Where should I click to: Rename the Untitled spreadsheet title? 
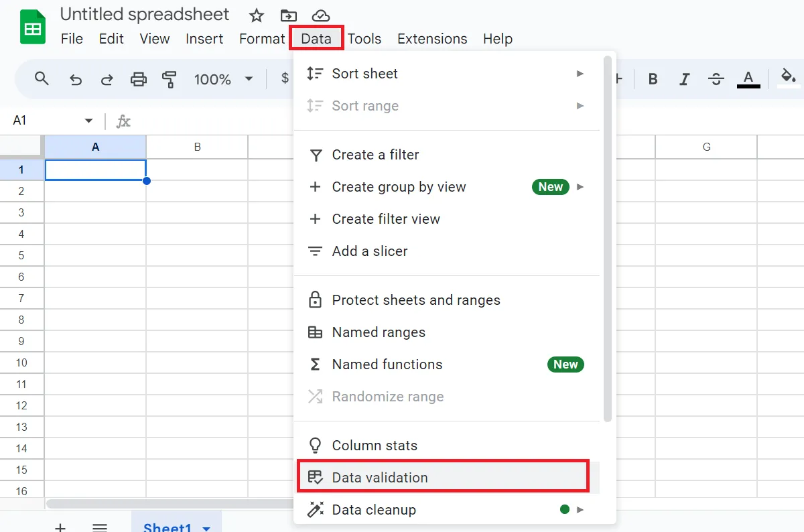pos(145,14)
